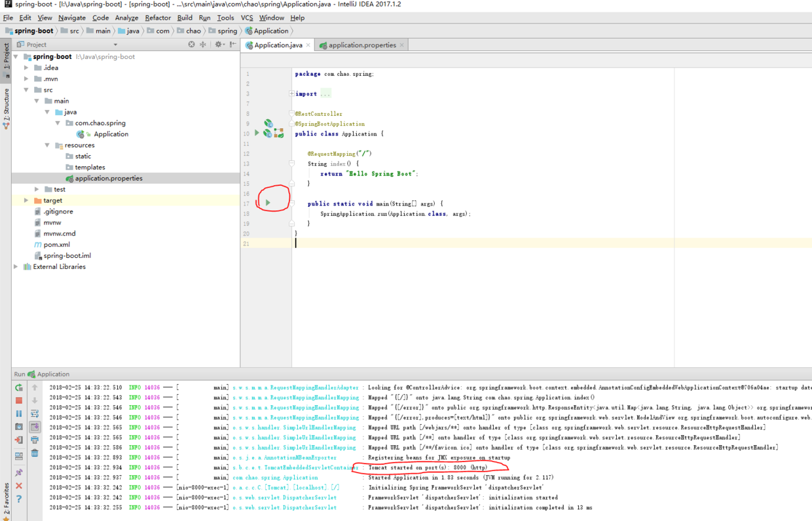The image size is (812, 521).
Task: Dump threads with the camera icon
Action: [x=19, y=427]
